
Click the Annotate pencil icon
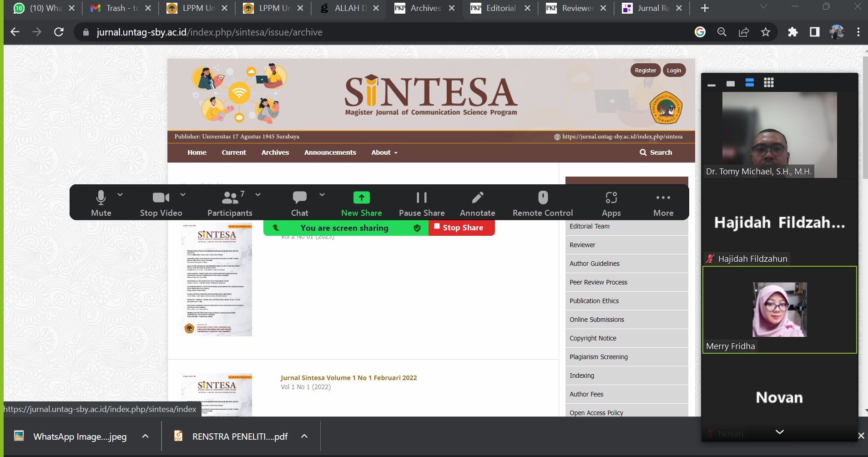[477, 198]
